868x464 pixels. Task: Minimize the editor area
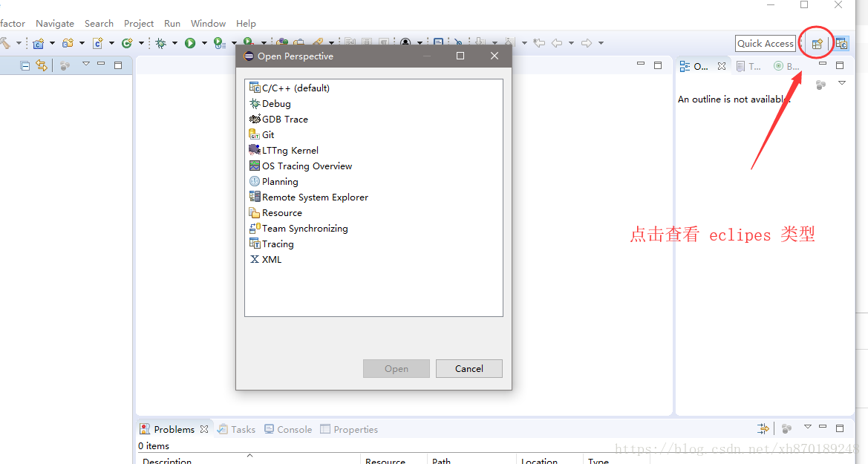(641, 65)
